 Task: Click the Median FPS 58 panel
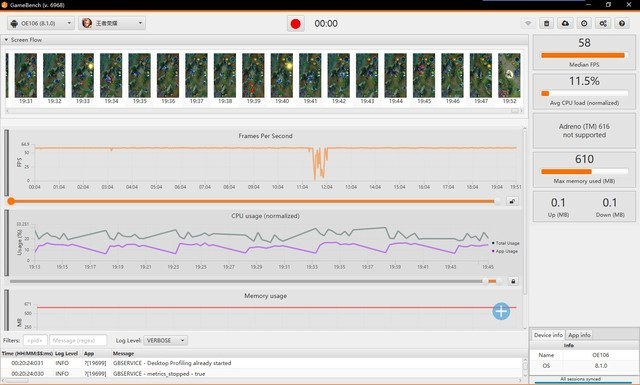click(x=584, y=53)
